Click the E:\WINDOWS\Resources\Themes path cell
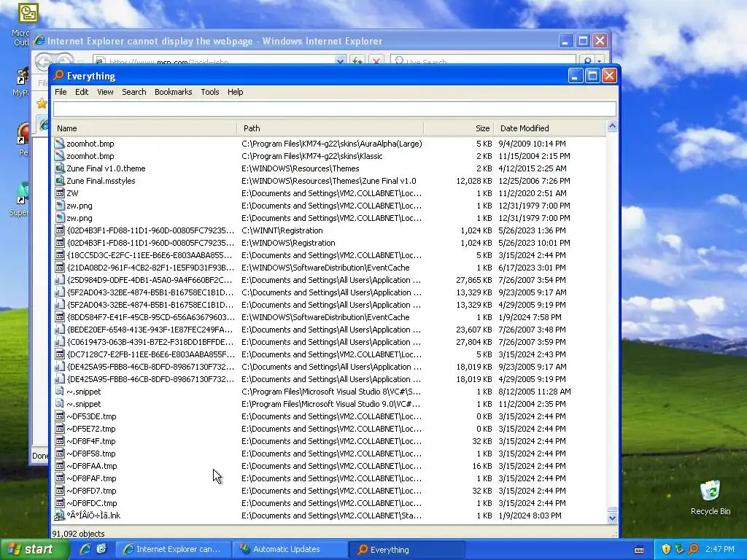The height and width of the screenshot is (560, 747). tap(300, 168)
